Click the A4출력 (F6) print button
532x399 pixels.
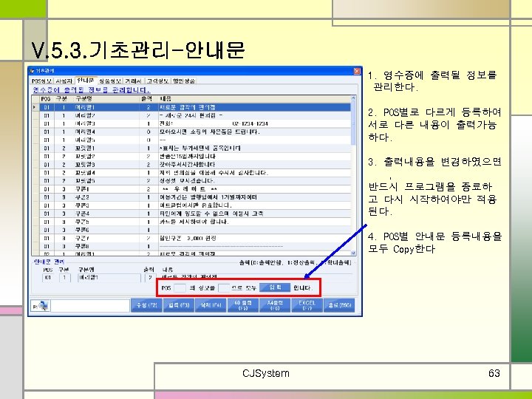274,305
